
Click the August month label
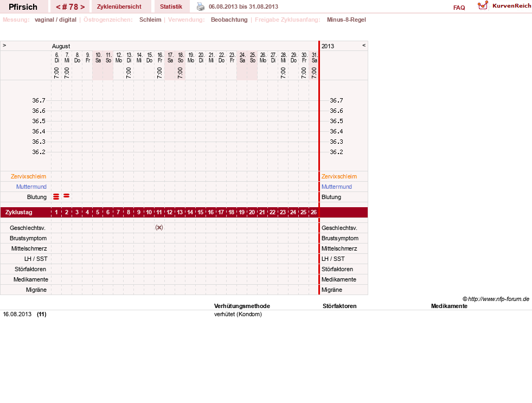[x=61, y=46]
